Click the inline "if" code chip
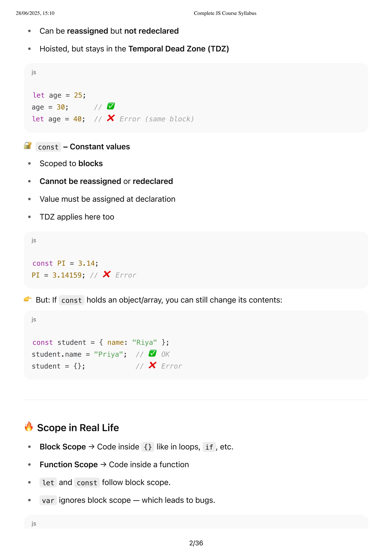This screenshot has width=392, height=555. (209, 447)
